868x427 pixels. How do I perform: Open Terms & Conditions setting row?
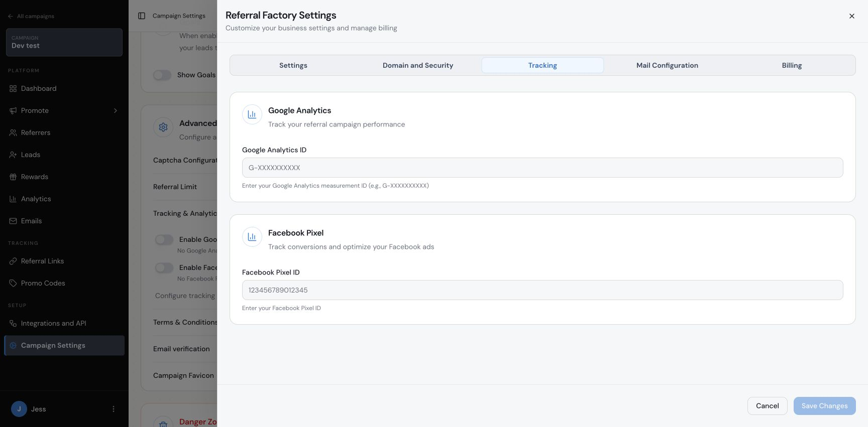185,322
